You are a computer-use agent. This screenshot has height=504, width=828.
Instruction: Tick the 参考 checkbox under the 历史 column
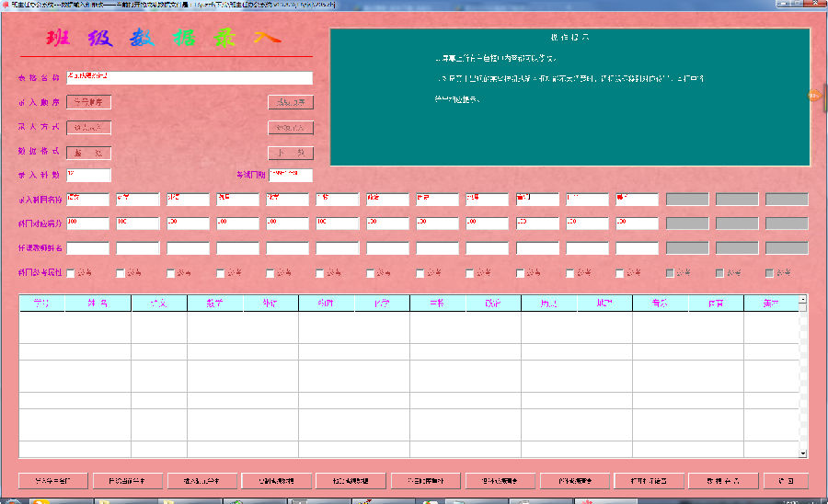click(420, 273)
